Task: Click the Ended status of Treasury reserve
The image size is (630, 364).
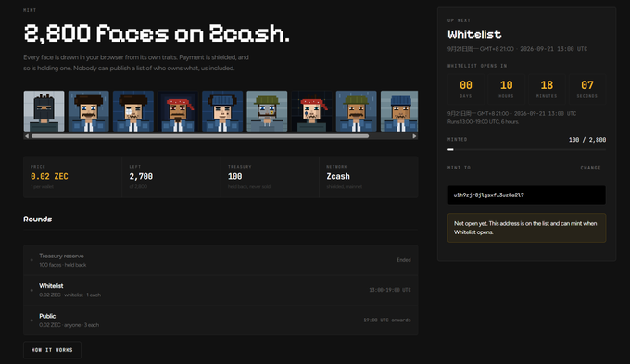Action: click(x=404, y=260)
